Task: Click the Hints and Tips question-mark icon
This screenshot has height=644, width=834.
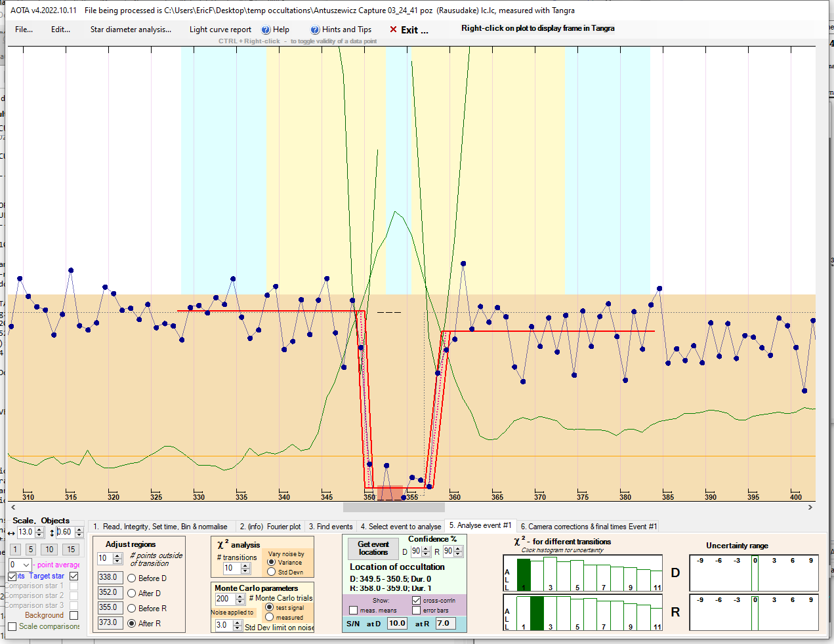Action: click(315, 30)
